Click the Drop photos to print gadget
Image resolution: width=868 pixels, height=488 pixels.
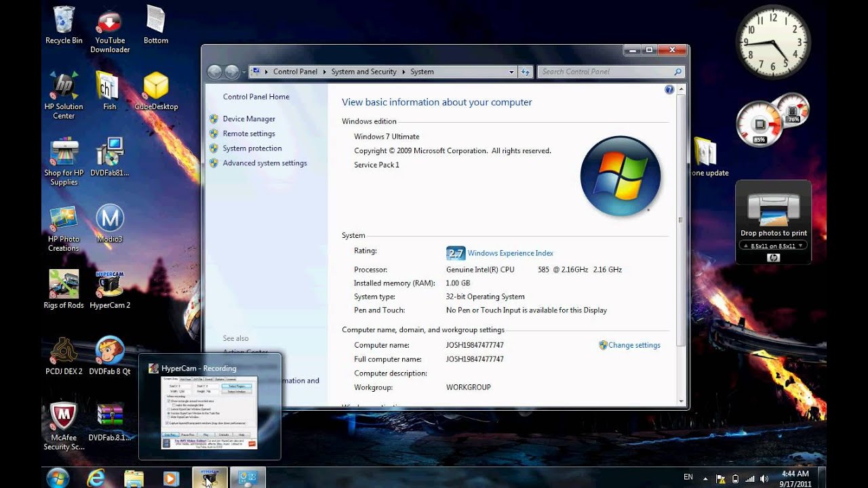(x=774, y=222)
